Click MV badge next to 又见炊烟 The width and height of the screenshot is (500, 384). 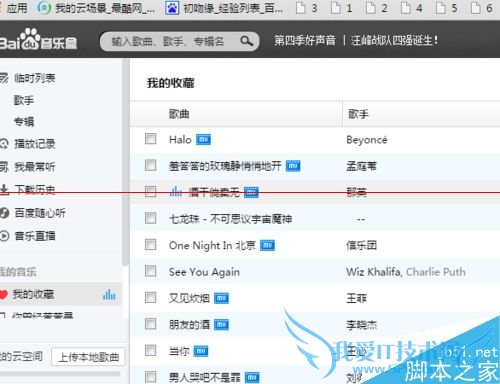click(221, 298)
